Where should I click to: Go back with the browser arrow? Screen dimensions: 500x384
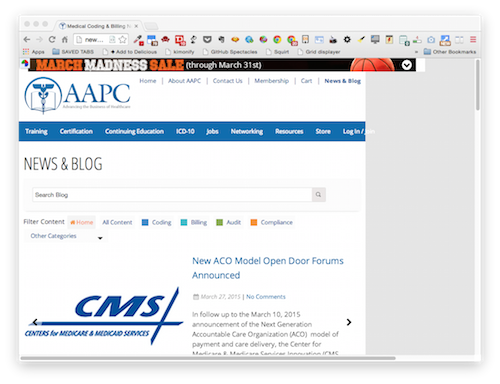pos(27,39)
